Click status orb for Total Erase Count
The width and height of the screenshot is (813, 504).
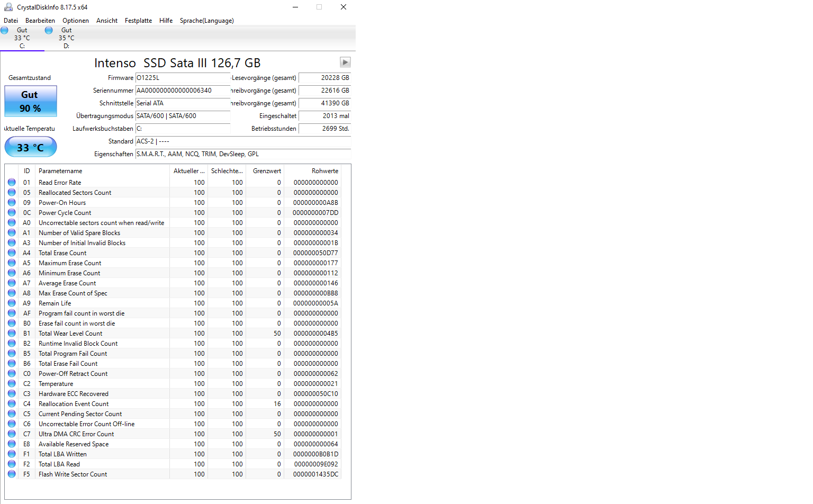click(12, 253)
